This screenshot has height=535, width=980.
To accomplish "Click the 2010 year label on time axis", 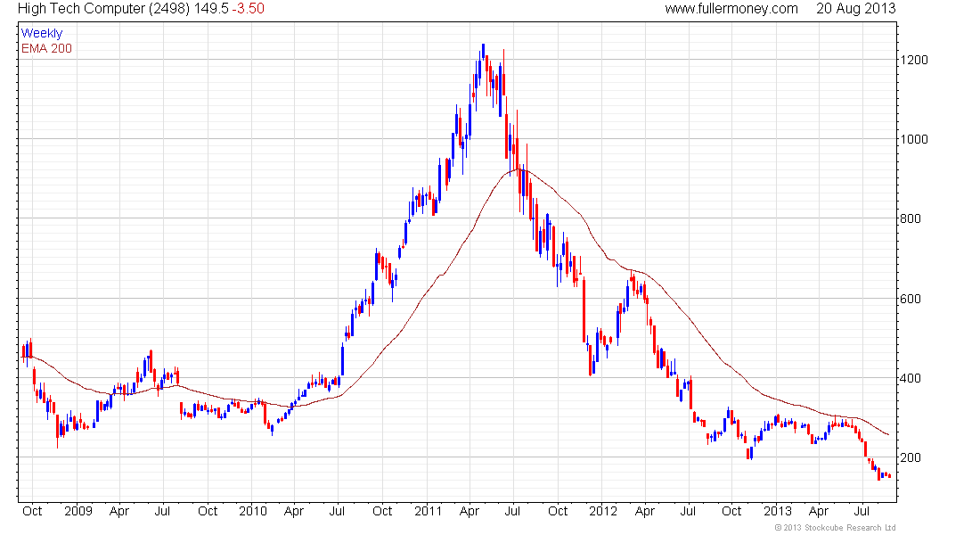I will [252, 511].
